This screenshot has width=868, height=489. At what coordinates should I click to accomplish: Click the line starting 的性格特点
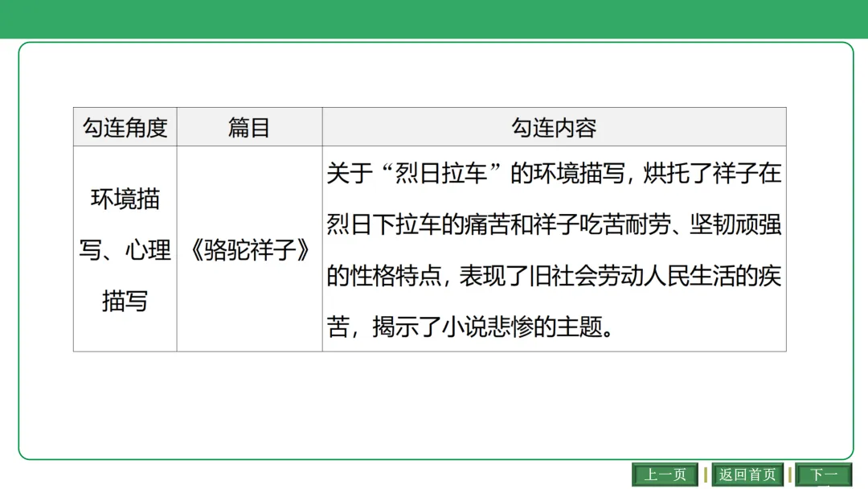[x=554, y=276]
